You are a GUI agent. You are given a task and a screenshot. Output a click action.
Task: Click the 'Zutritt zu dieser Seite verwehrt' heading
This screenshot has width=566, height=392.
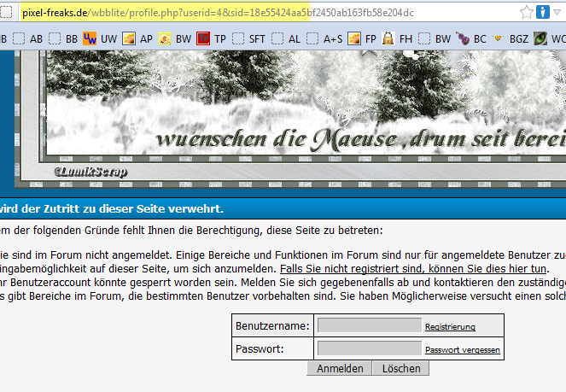[112, 208]
